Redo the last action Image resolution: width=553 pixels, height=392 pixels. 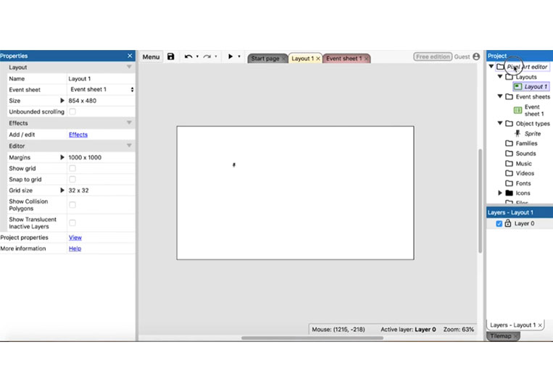pyautogui.click(x=207, y=57)
